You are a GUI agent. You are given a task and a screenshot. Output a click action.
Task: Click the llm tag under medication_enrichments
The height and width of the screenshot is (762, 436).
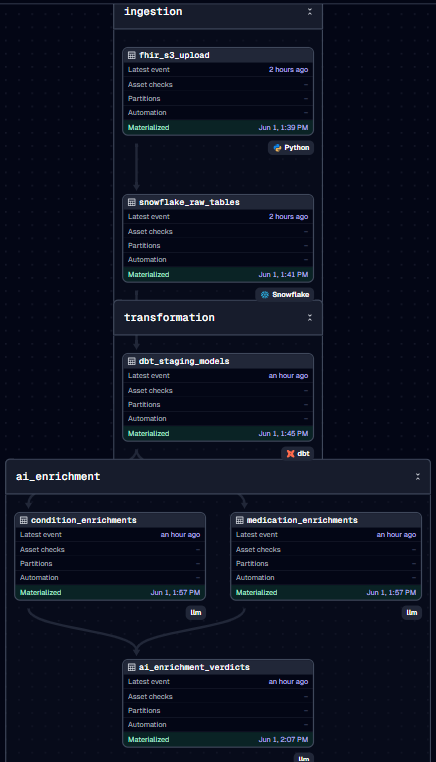coord(412,612)
